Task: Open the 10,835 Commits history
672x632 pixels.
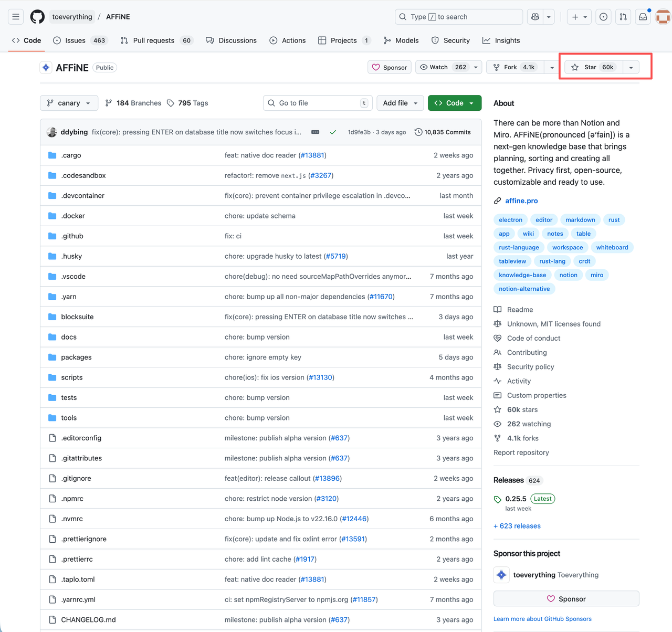Action: pos(443,132)
